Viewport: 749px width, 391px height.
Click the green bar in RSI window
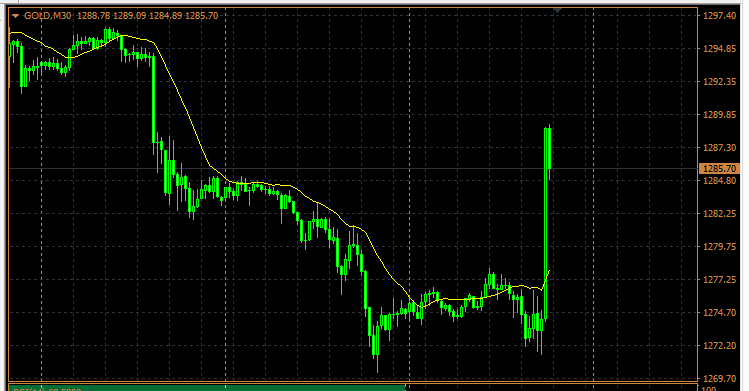tap(207, 388)
